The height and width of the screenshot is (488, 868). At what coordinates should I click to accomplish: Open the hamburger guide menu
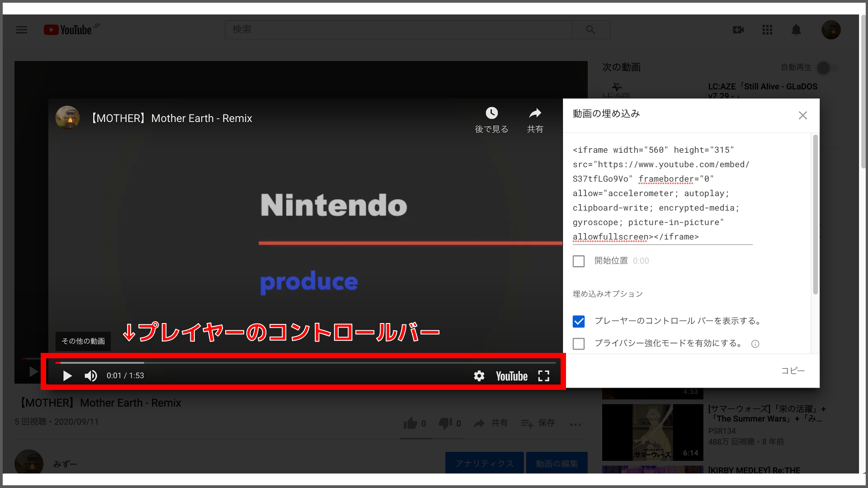(x=22, y=30)
